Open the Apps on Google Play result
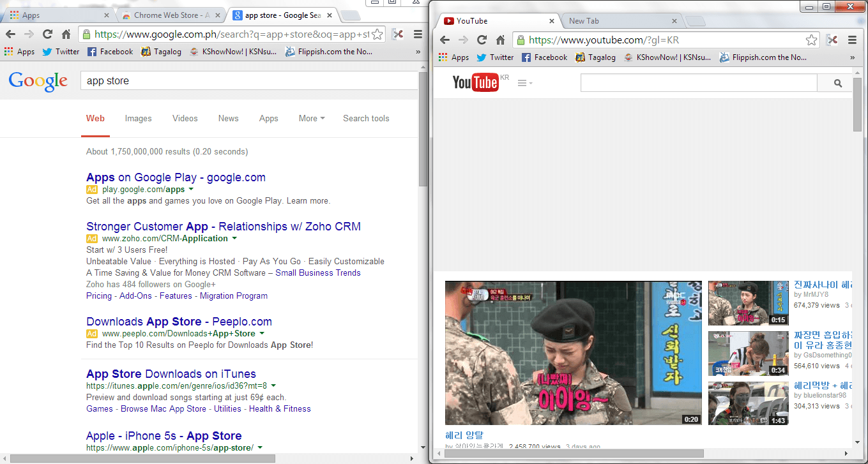The width and height of the screenshot is (868, 464). (x=176, y=177)
